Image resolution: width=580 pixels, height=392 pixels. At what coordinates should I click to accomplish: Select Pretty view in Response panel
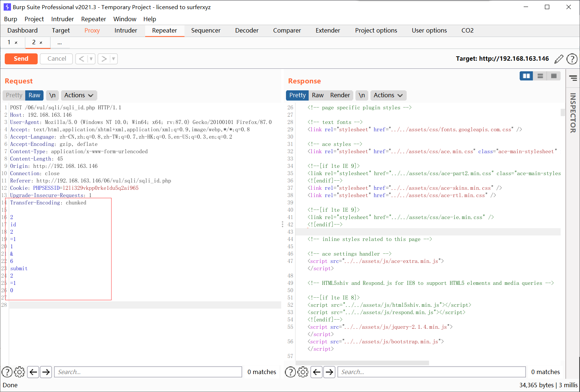[297, 95]
